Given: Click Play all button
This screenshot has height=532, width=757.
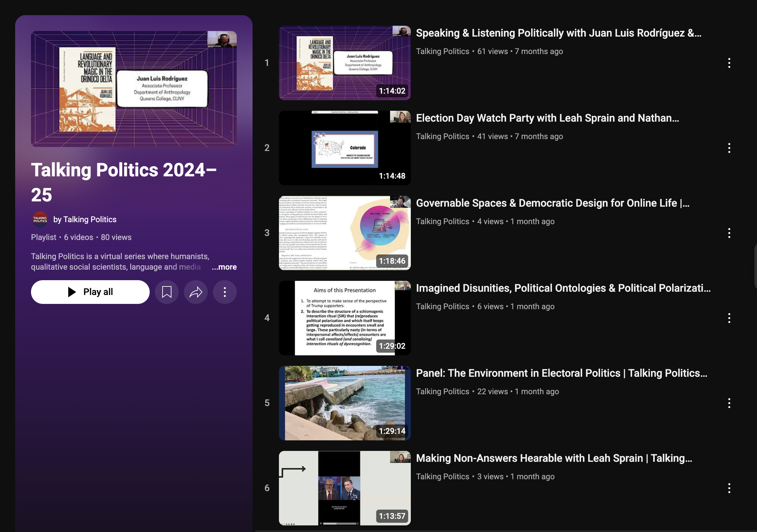Looking at the screenshot, I should (90, 292).
